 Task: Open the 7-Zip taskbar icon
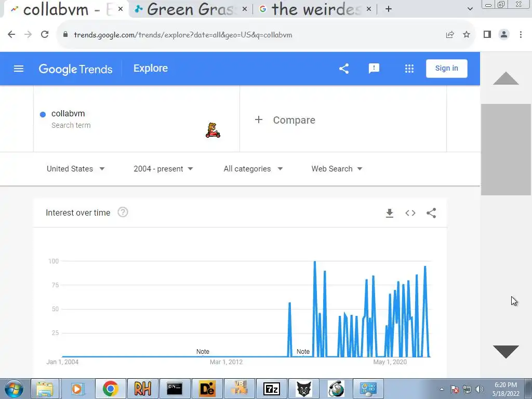[x=271, y=389]
